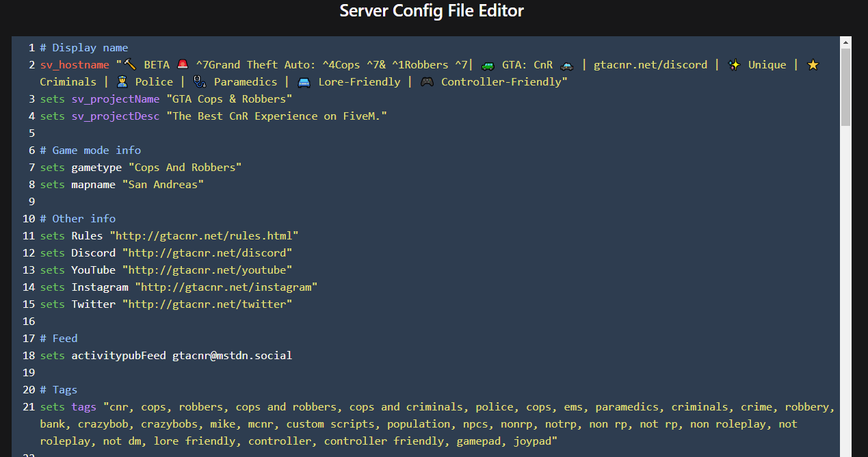Click the gtacnr.net/youtube URL string

point(207,270)
